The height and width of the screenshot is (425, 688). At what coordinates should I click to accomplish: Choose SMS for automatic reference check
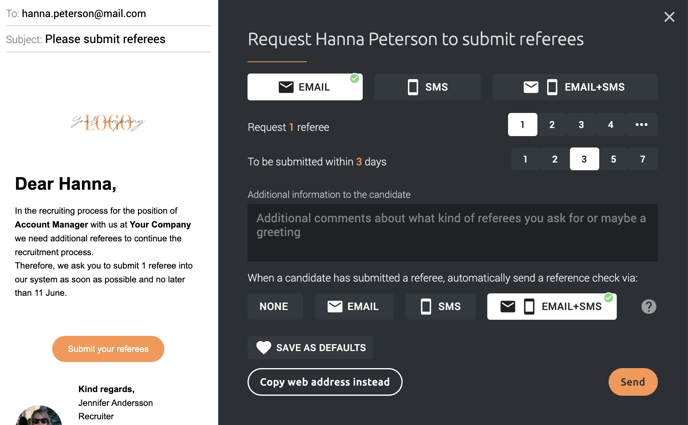[x=440, y=306]
